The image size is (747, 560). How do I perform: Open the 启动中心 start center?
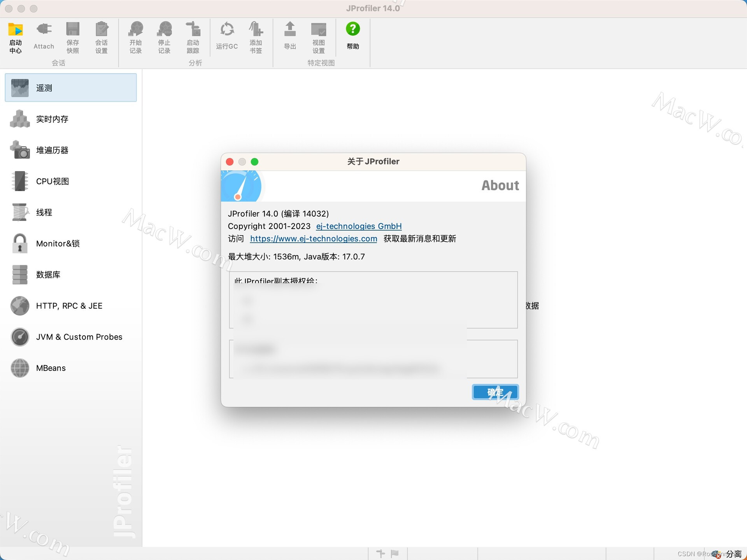click(16, 38)
